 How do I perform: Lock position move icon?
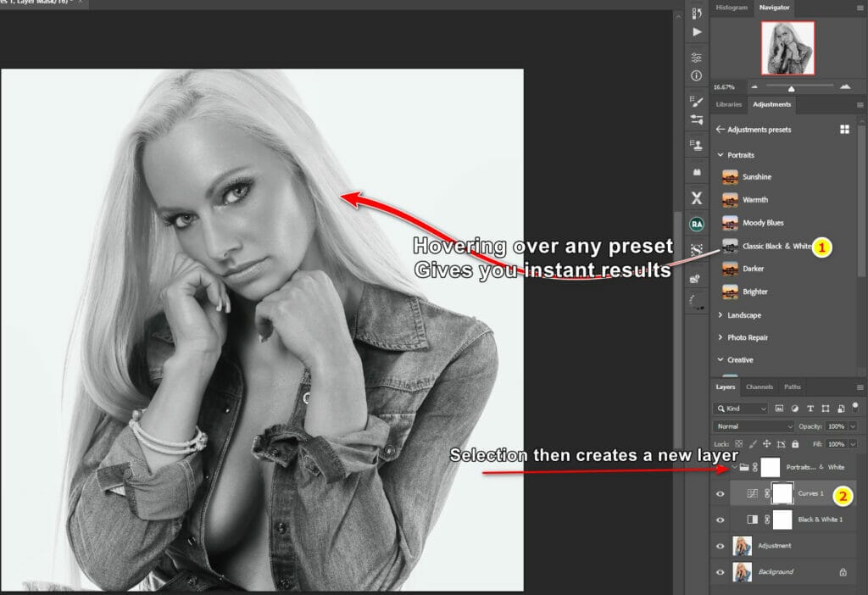[766, 444]
